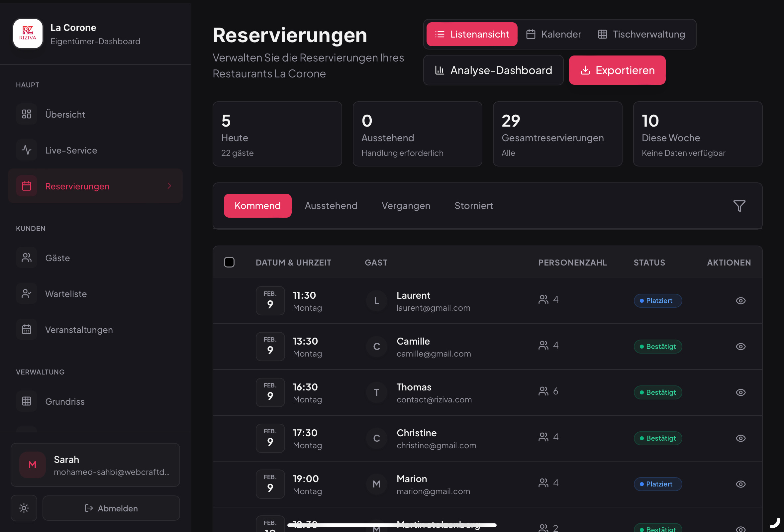Click Marion's avatar letter M
This screenshot has height=532, width=784.
(376, 484)
